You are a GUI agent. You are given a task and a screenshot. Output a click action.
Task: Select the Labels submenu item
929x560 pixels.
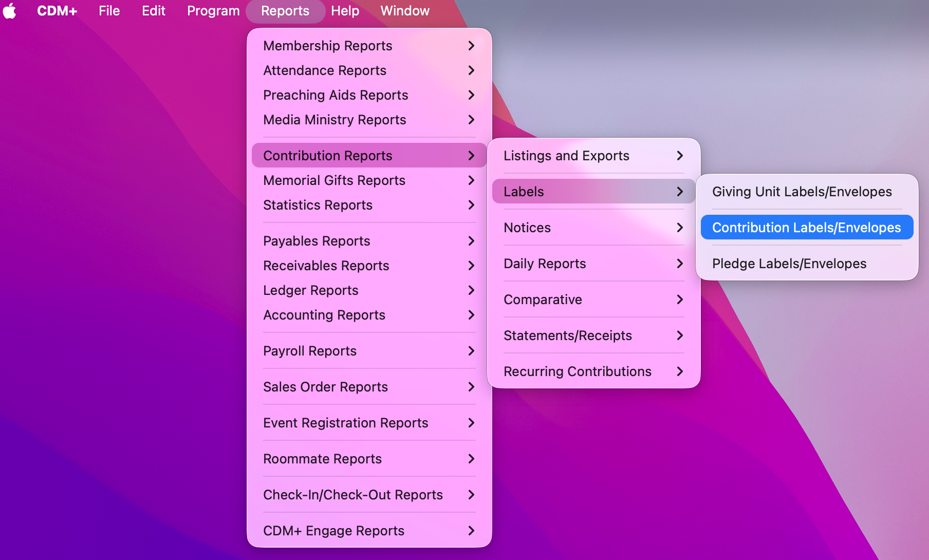pos(593,191)
